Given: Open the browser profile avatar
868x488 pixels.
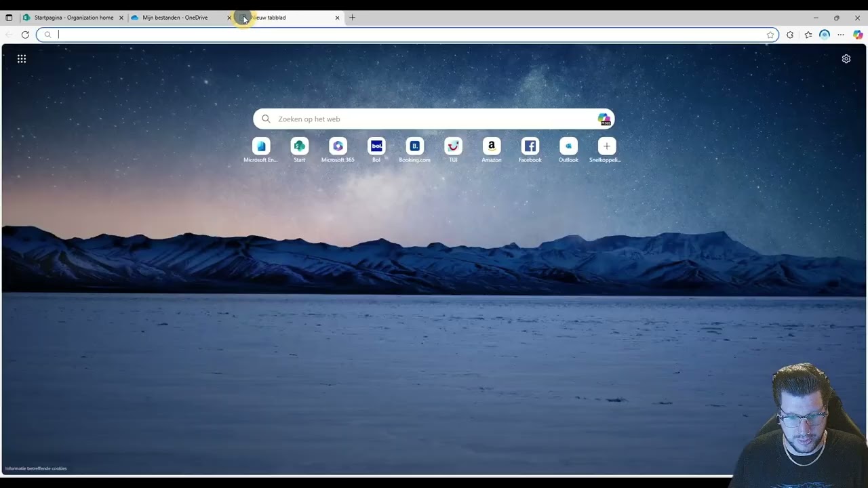Looking at the screenshot, I should (x=825, y=35).
